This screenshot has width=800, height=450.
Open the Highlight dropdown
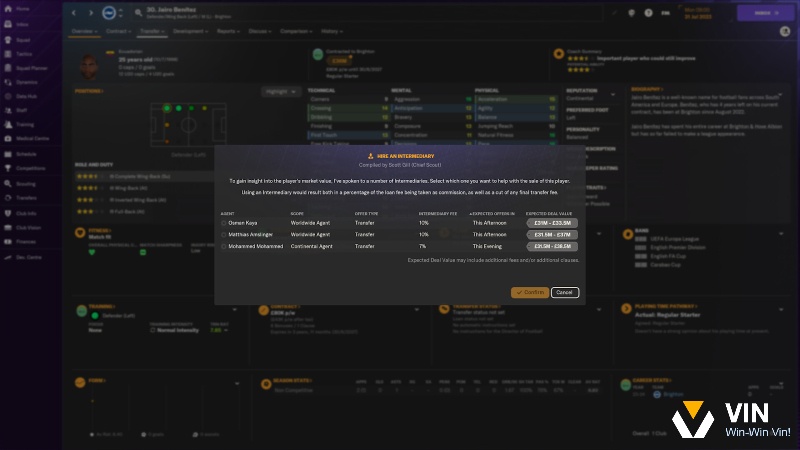[x=281, y=92]
